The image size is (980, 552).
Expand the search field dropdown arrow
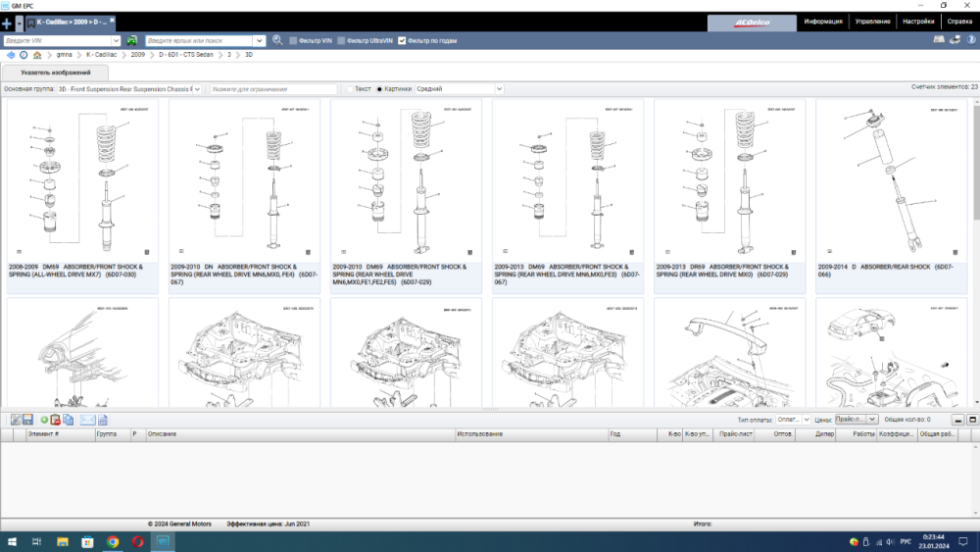point(260,40)
